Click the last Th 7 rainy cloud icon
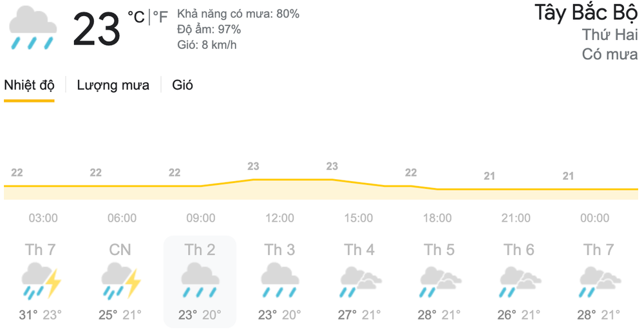Viewport: 644px width, 335px height. pyautogui.click(x=600, y=282)
